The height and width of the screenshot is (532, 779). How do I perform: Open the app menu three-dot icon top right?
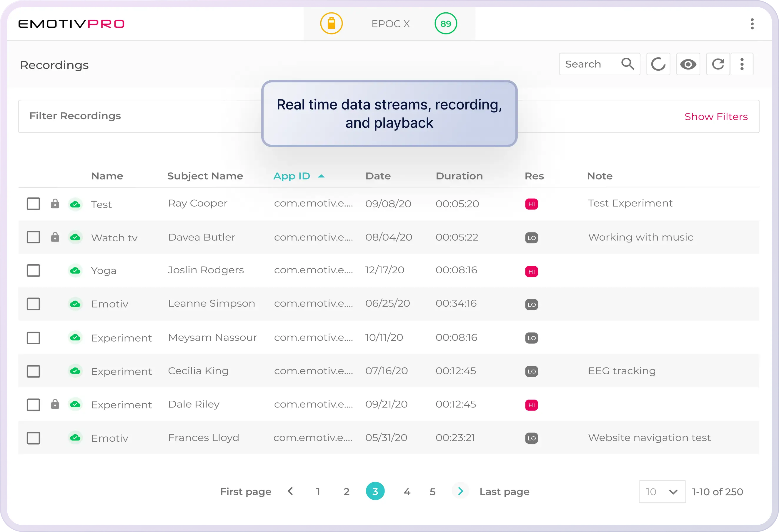752,24
